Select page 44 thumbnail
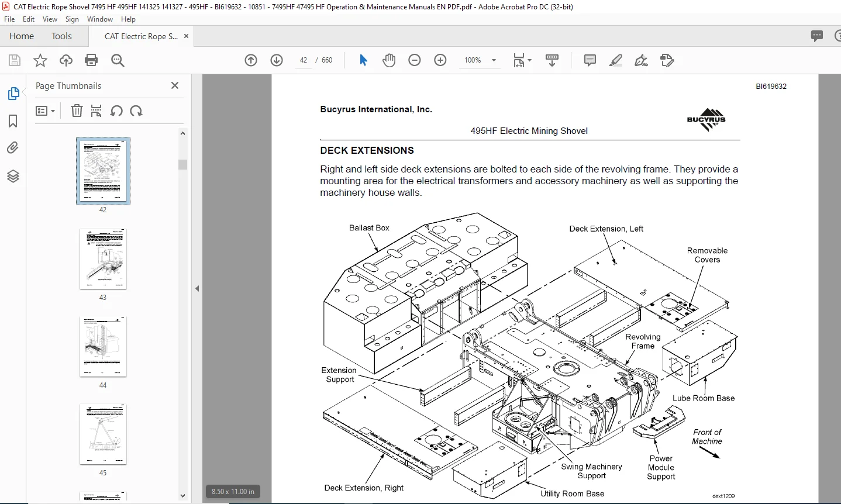The image size is (841, 504). pos(103,347)
